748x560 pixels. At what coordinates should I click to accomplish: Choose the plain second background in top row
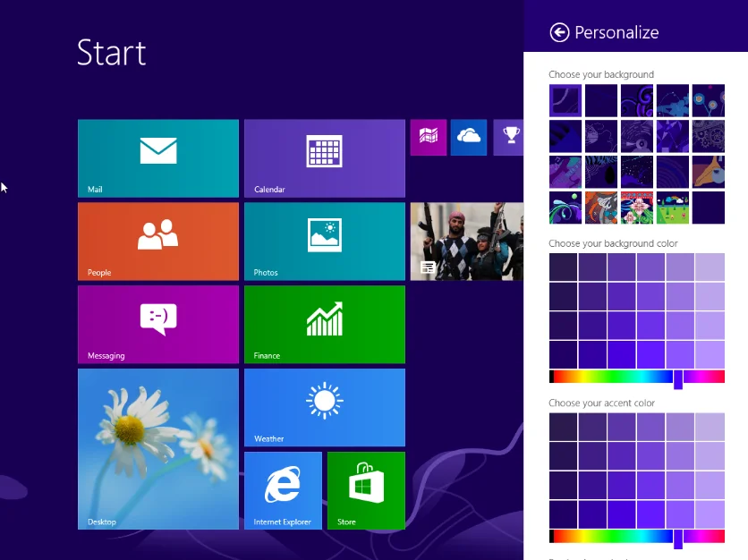coord(601,101)
